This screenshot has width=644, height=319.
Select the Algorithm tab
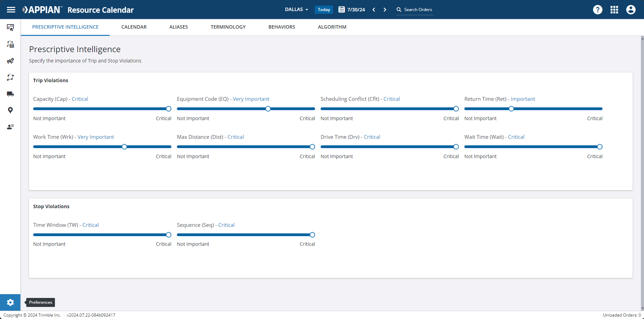coord(332,27)
